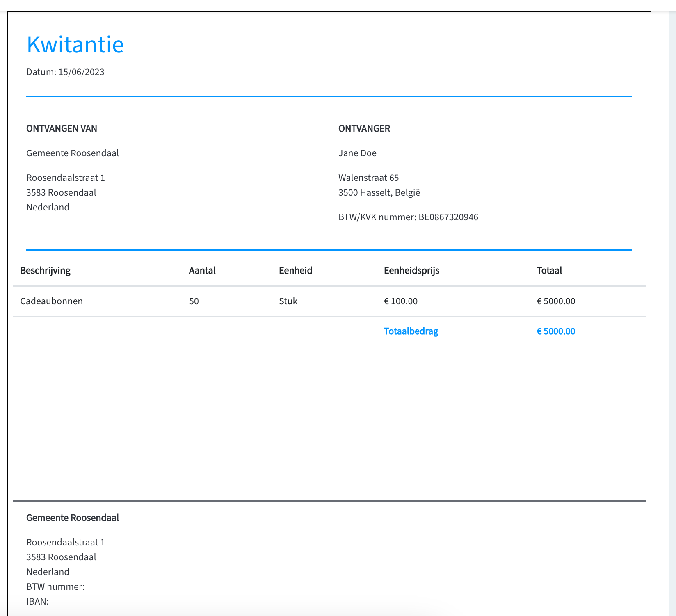Screen dimensions: 676x616
Task: Click the "Eenheid" column header
Action: point(296,271)
